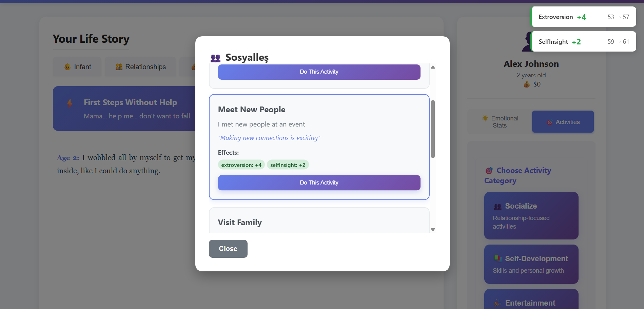Click the people icon on the Socialize card
The height and width of the screenshot is (309, 644).
(x=497, y=207)
